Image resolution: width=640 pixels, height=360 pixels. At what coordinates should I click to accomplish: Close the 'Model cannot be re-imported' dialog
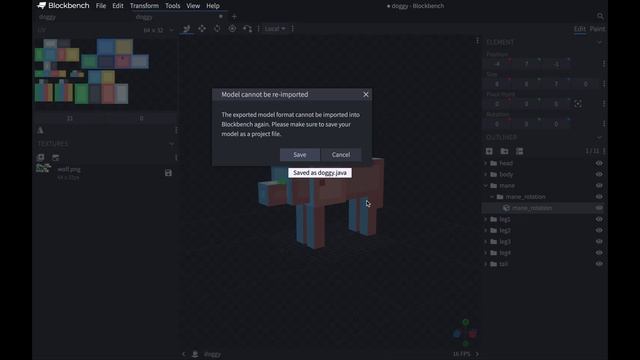click(366, 94)
